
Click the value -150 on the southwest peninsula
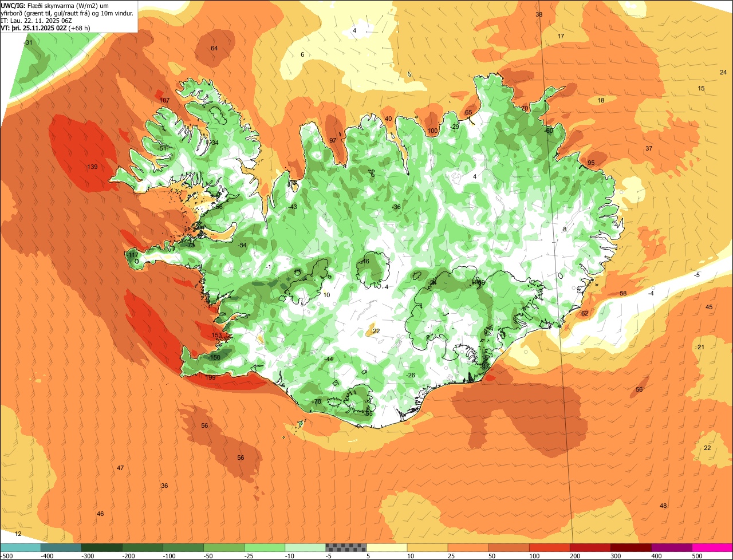pos(214,358)
